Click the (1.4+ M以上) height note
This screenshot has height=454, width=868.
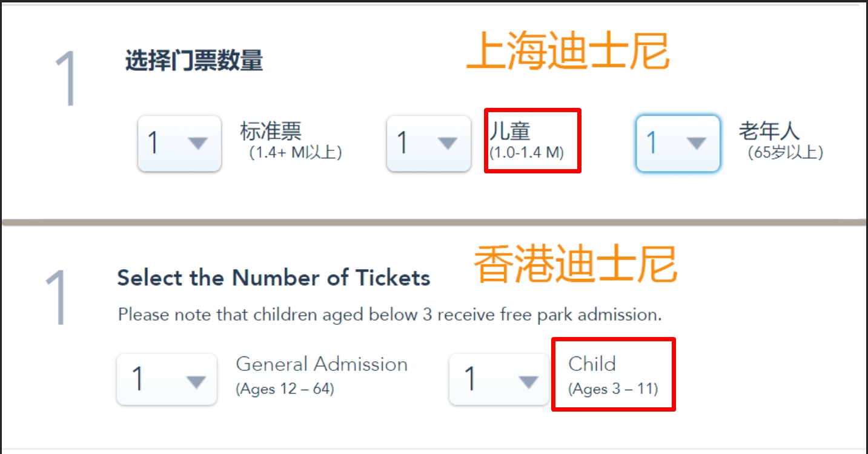tap(296, 152)
